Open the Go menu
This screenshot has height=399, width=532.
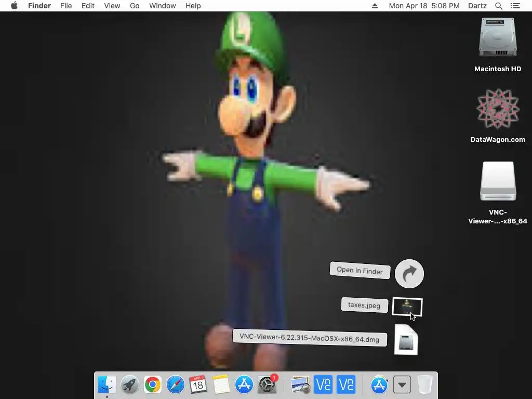pos(135,6)
